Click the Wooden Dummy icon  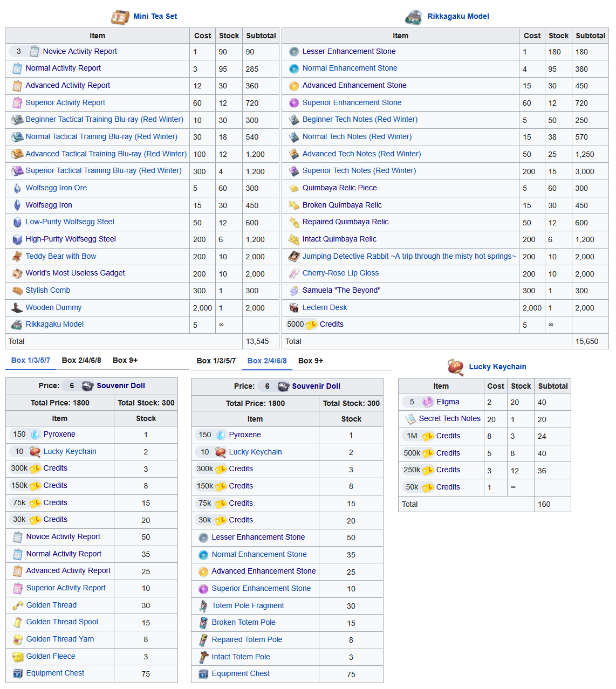tap(17, 308)
